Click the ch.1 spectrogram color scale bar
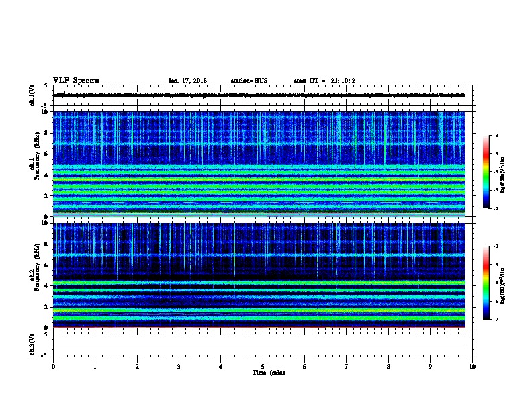 pos(486,172)
